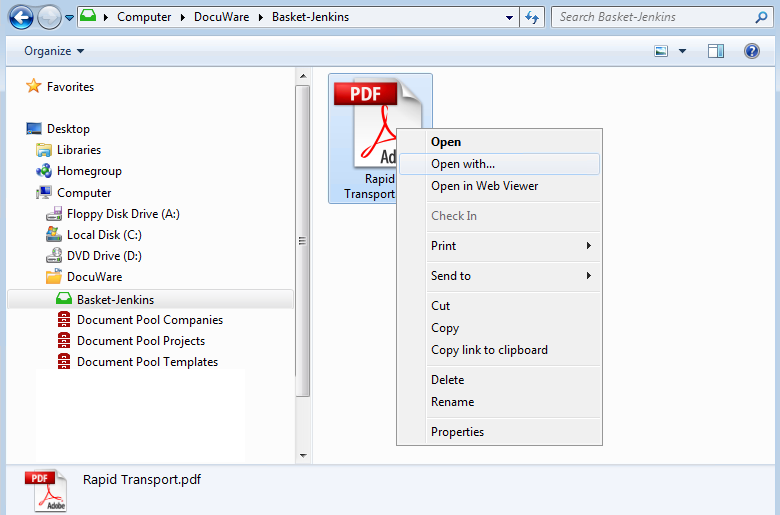This screenshot has width=780, height=515.
Task: Click the Basket-Jenkins green basket tree icon
Action: click(x=64, y=299)
